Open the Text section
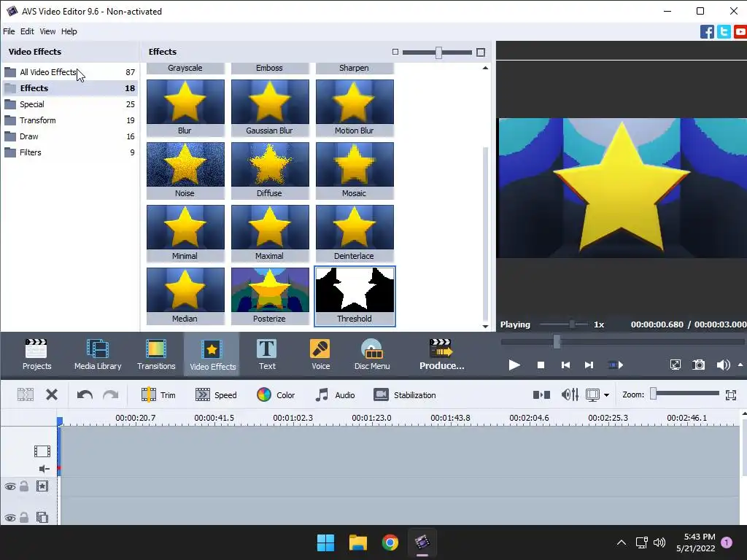The image size is (747, 560). click(x=267, y=354)
